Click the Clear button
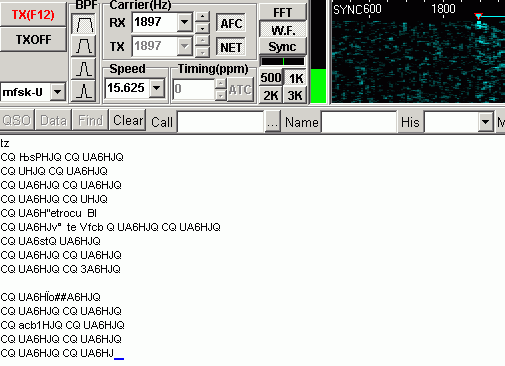Viewport: 505px width, 366px height. point(128,120)
